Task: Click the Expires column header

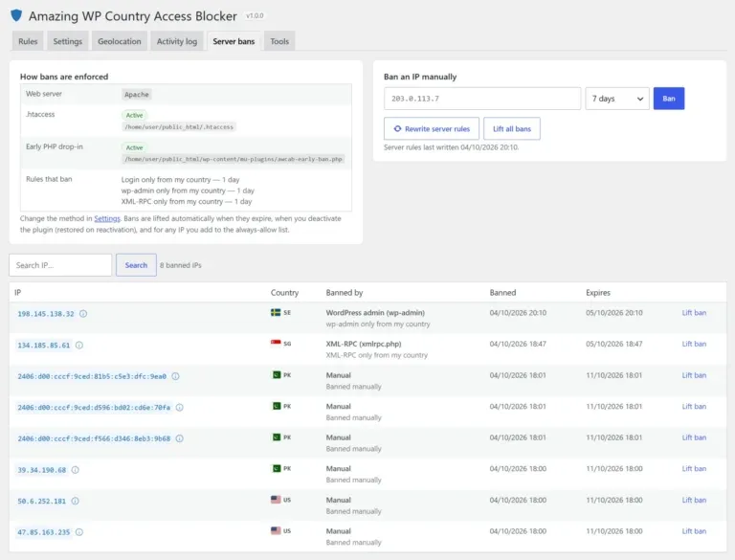Action: [598, 293]
